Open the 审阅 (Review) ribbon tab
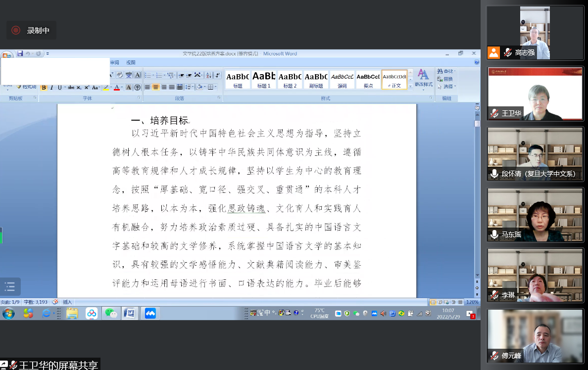 114,63
